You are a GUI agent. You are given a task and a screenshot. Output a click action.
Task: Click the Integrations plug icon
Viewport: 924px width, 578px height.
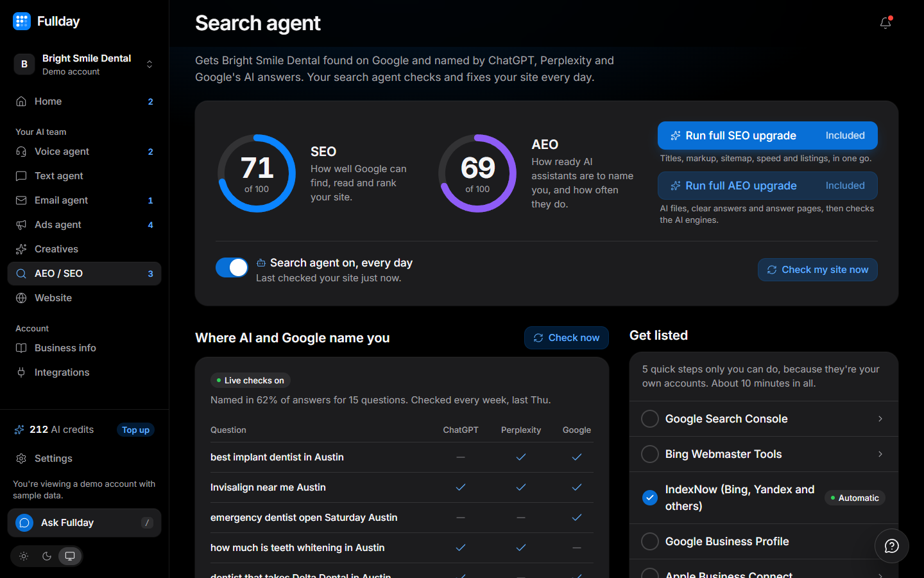pos(21,372)
